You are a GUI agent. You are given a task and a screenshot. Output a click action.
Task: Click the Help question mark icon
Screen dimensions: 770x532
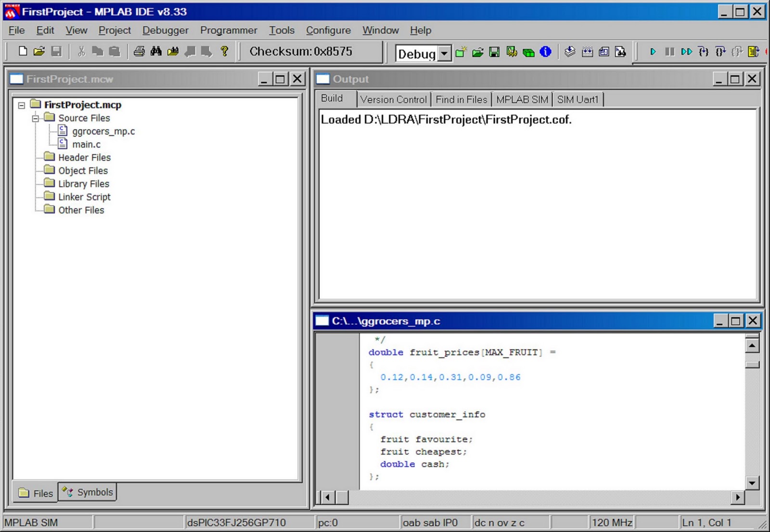click(223, 51)
